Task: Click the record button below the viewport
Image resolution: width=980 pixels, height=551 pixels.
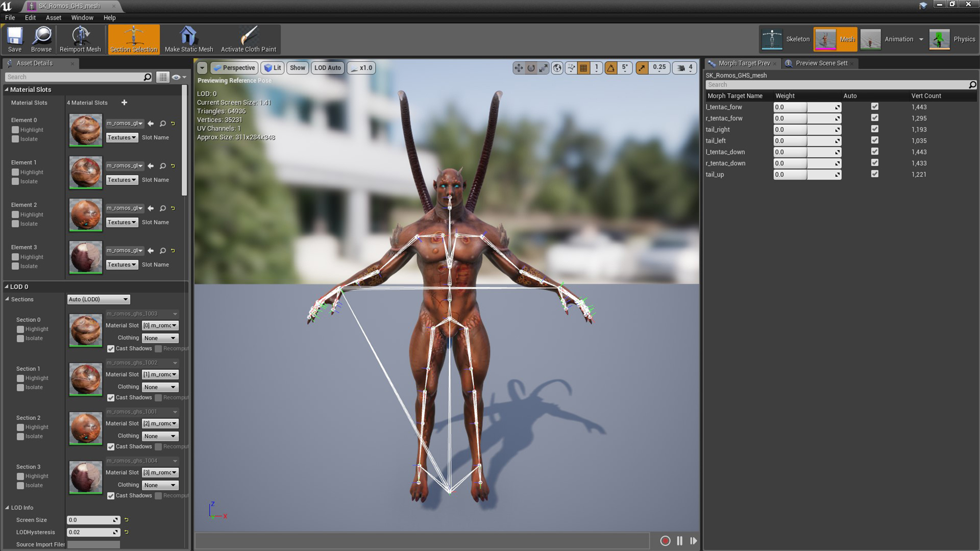Action: [665, 541]
